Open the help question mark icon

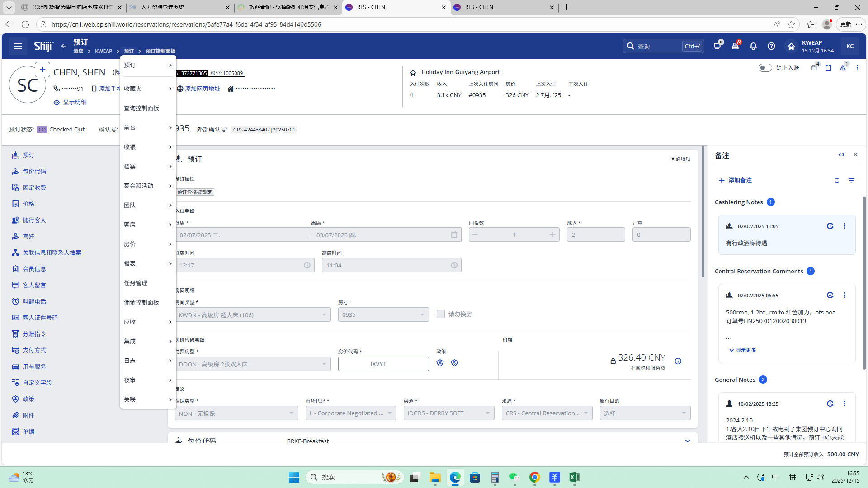click(x=771, y=46)
